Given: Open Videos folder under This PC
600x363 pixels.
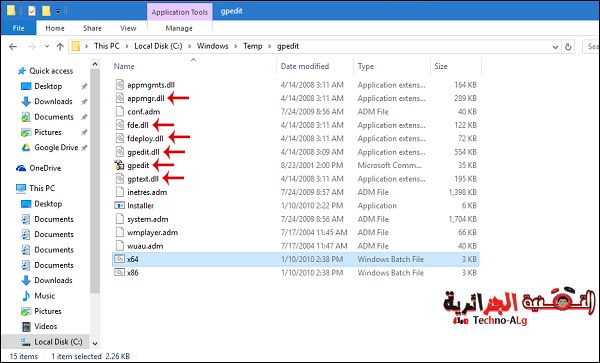Looking at the screenshot, I should pos(46,326).
